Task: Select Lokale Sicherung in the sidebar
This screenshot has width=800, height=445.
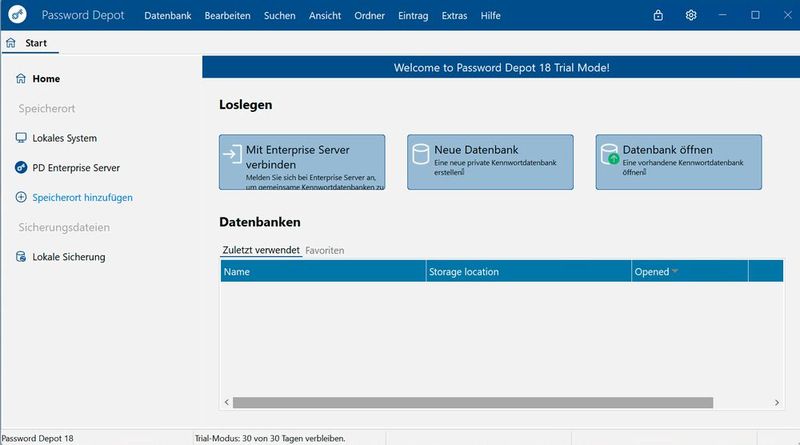Action: [69, 257]
